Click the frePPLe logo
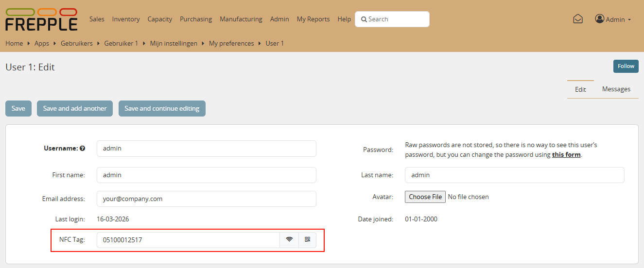Image resolution: width=644 pixels, height=268 pixels. pyautogui.click(x=41, y=20)
